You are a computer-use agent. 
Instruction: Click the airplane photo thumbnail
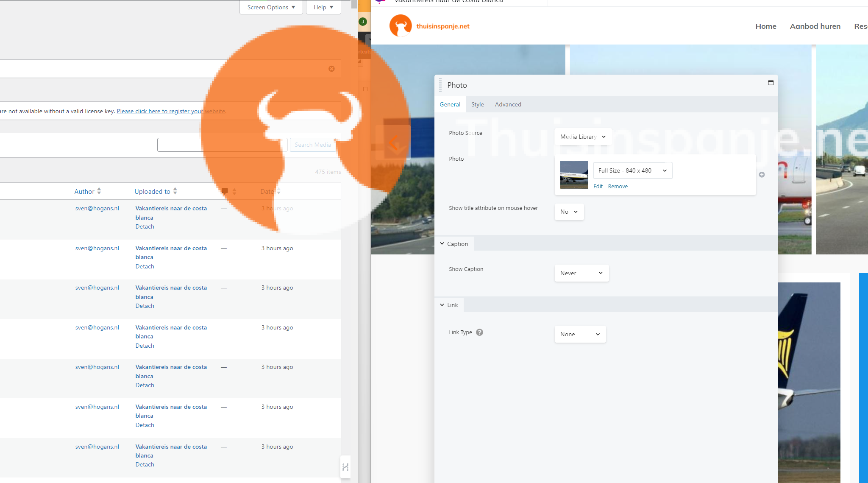[x=574, y=174]
